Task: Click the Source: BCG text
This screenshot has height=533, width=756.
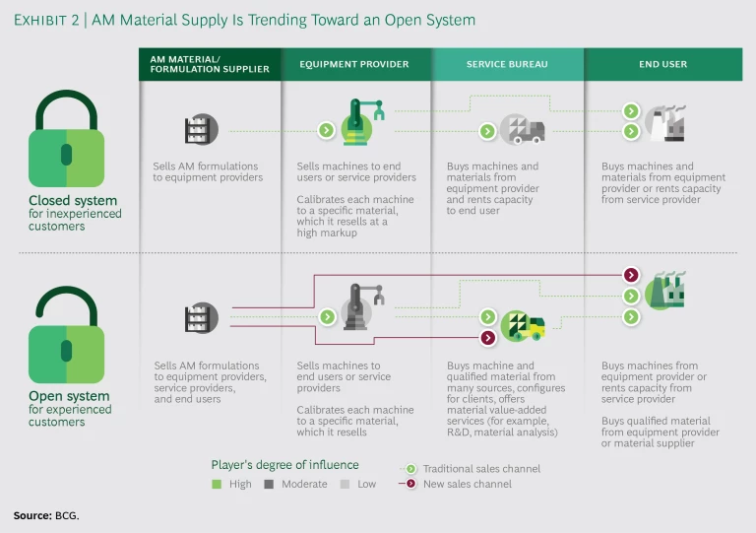Action: [x=46, y=515]
